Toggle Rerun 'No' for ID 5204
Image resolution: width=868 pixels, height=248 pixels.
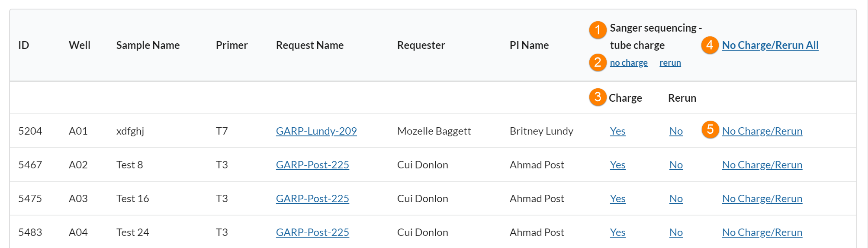point(676,131)
